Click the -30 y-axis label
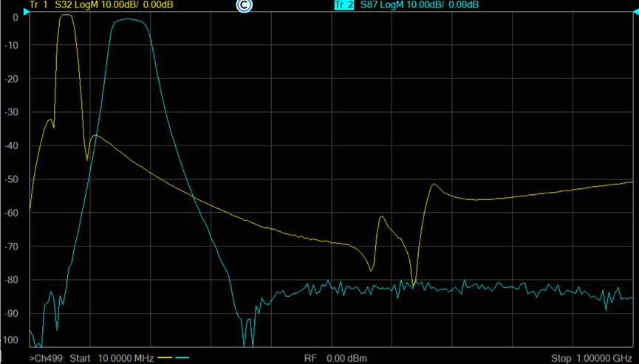 11,112
